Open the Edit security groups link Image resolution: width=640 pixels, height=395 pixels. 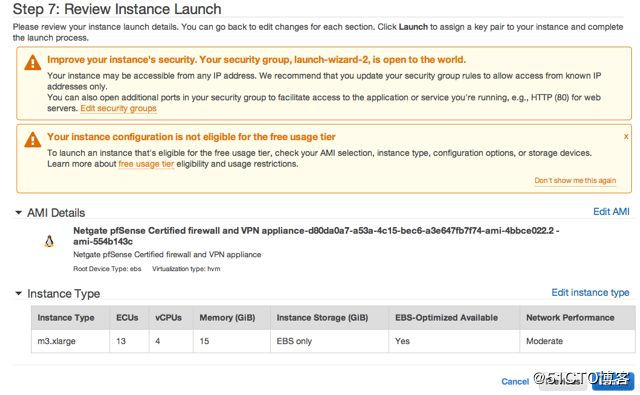pyautogui.click(x=118, y=108)
